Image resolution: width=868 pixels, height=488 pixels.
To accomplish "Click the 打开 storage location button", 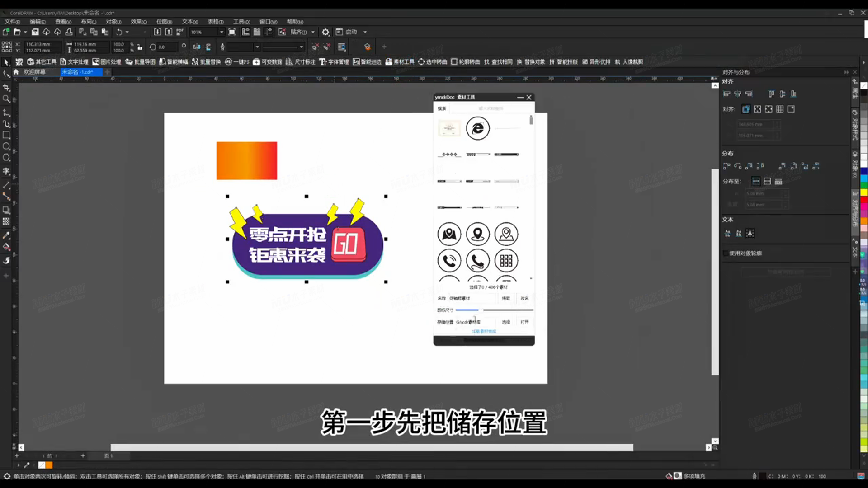I will pyautogui.click(x=524, y=322).
